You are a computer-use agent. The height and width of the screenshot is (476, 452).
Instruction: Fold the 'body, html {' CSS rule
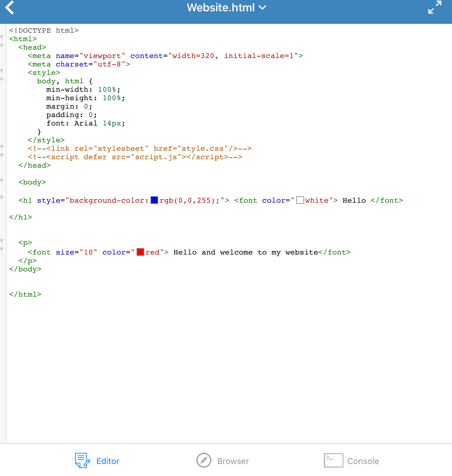coord(2,79)
